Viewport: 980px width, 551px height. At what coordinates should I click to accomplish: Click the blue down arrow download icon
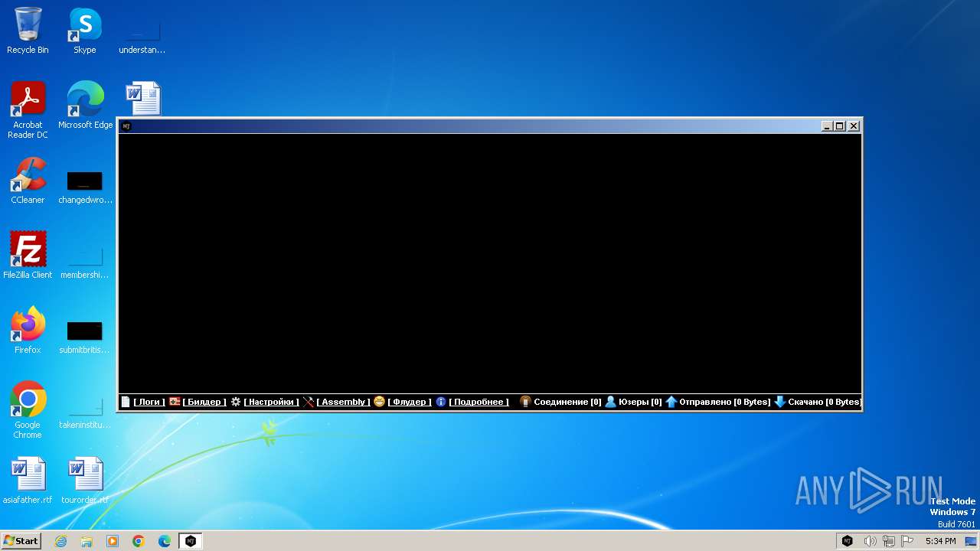click(780, 402)
